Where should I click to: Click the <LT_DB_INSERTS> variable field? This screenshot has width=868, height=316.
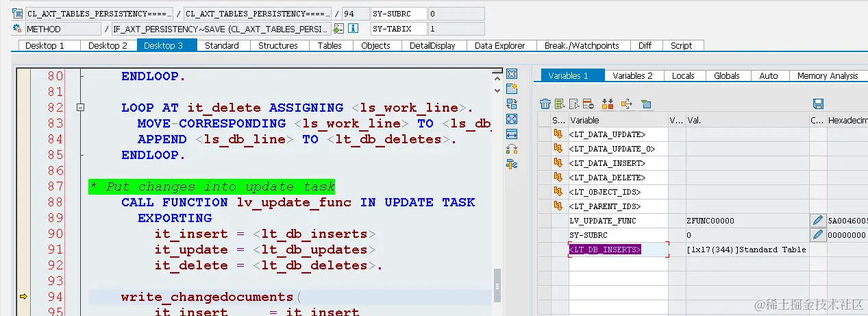[618, 250]
